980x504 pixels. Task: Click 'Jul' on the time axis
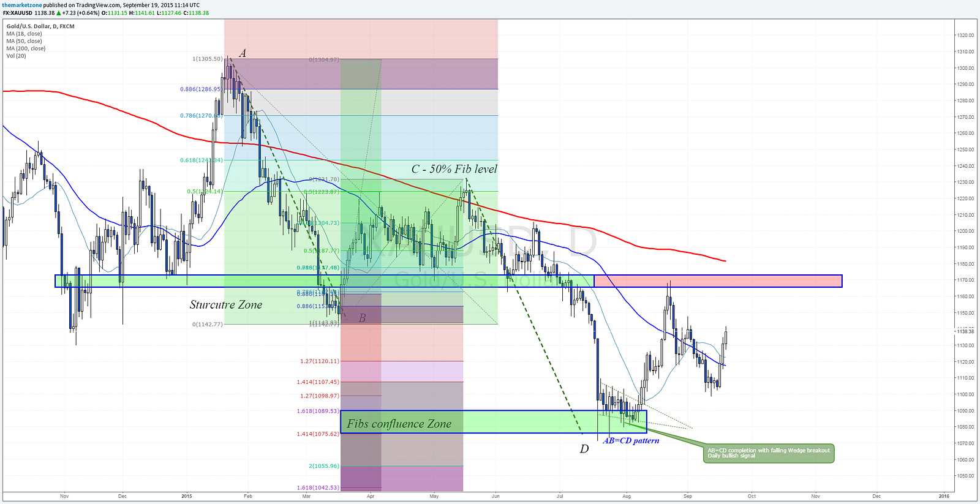coord(559,496)
